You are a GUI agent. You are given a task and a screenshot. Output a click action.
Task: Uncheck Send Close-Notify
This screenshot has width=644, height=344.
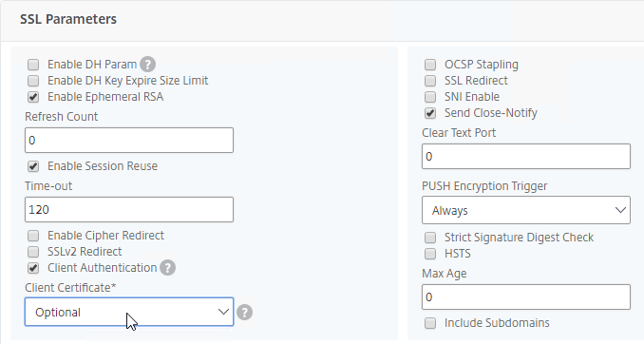click(430, 113)
